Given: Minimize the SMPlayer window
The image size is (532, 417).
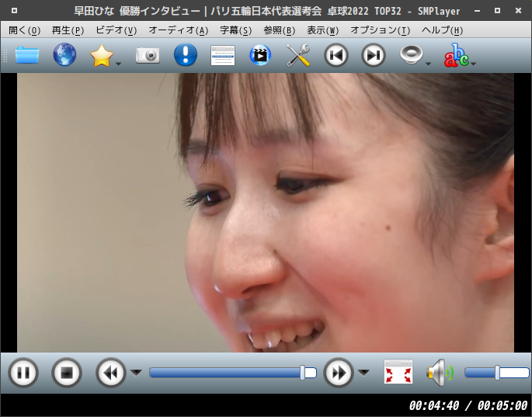Looking at the screenshot, I should pyautogui.click(x=477, y=11).
